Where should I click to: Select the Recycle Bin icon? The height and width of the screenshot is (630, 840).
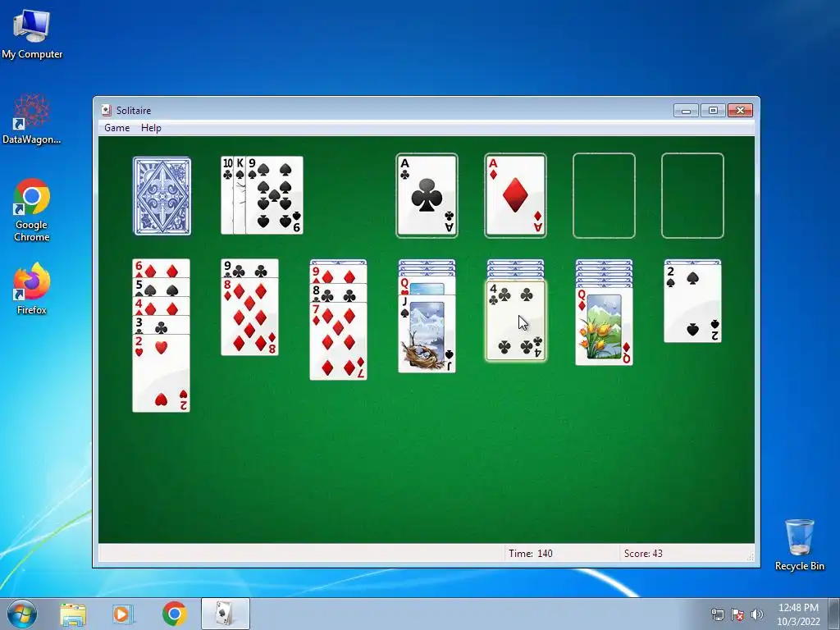[x=799, y=545]
